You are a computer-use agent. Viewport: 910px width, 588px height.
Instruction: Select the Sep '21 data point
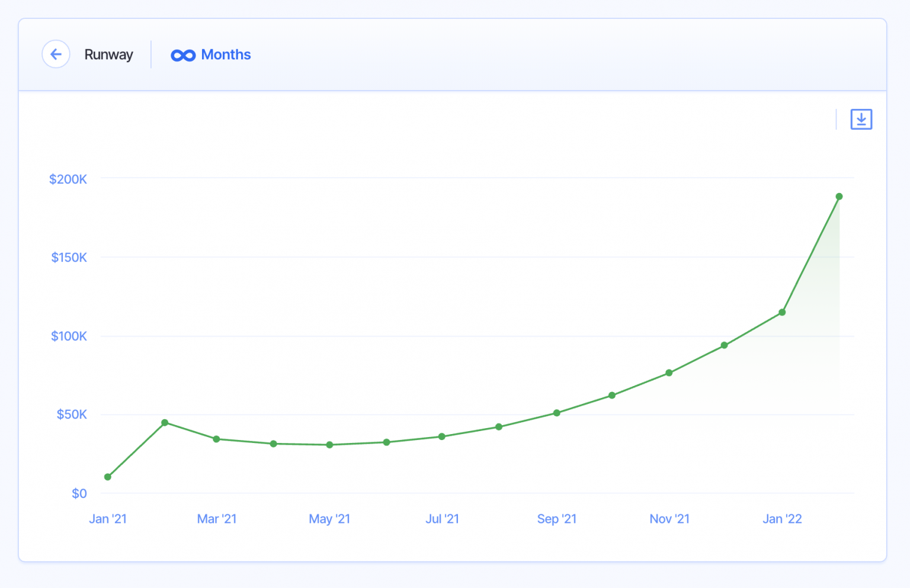point(557,413)
